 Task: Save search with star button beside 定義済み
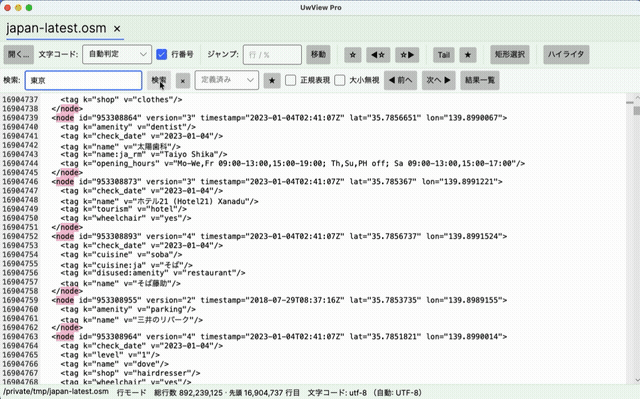click(272, 81)
